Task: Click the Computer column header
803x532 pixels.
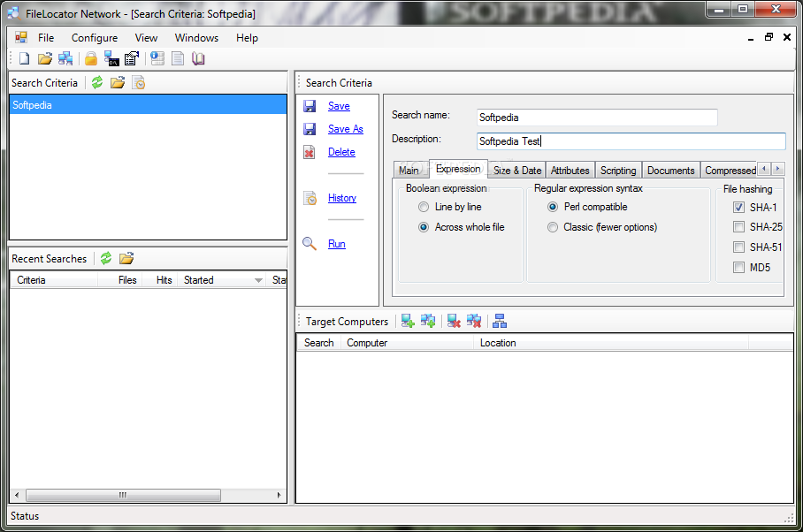Action: click(x=407, y=343)
